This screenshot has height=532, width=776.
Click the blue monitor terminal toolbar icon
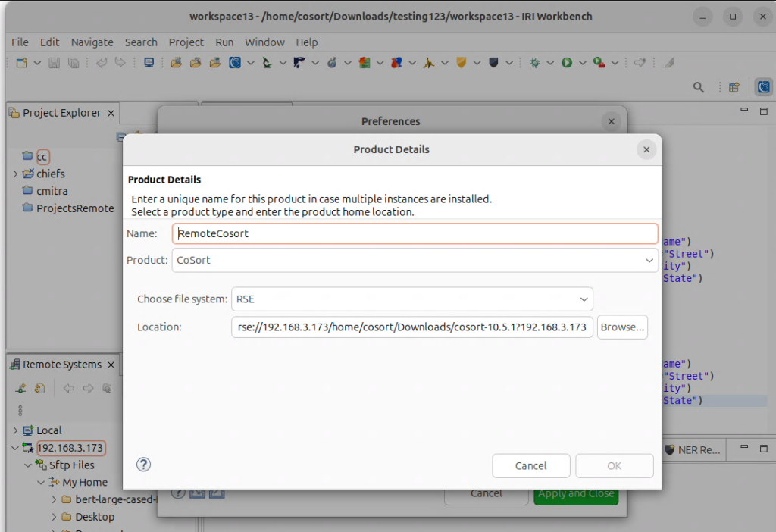pyautogui.click(x=149, y=63)
